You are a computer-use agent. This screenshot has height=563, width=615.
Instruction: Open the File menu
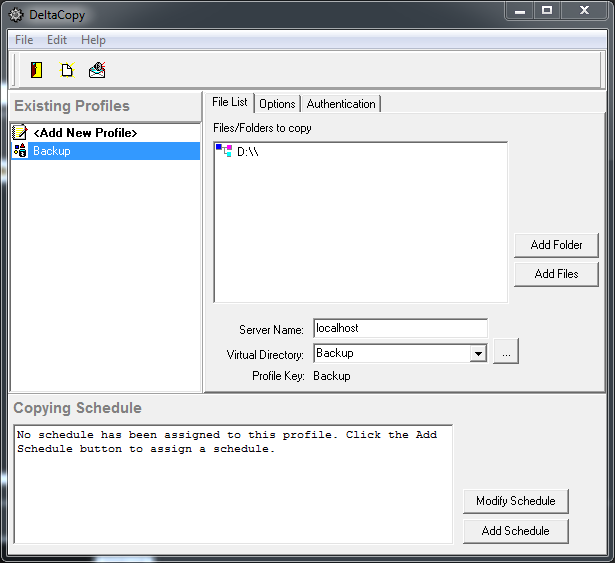pyautogui.click(x=24, y=40)
